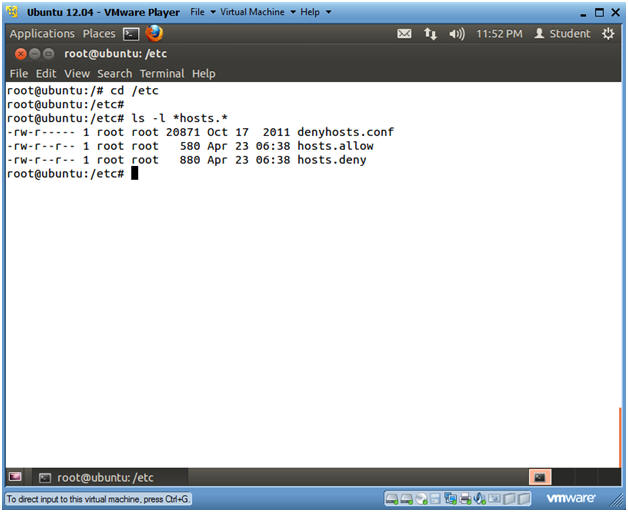Viewport: 628px width, 512px height.
Task: Open the Applications menu in Ubuntu panel
Action: 42,34
